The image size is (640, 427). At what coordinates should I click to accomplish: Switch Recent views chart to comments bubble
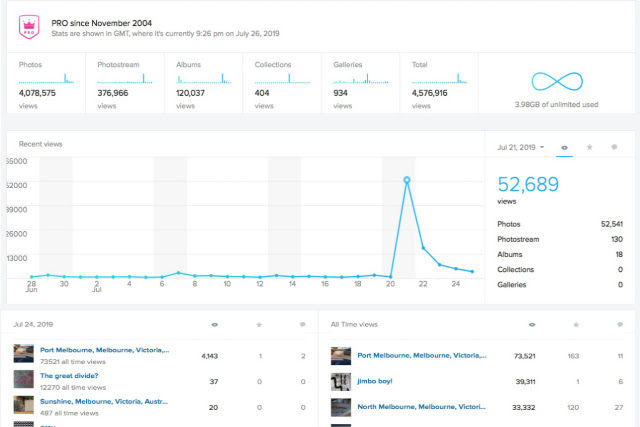coord(614,147)
